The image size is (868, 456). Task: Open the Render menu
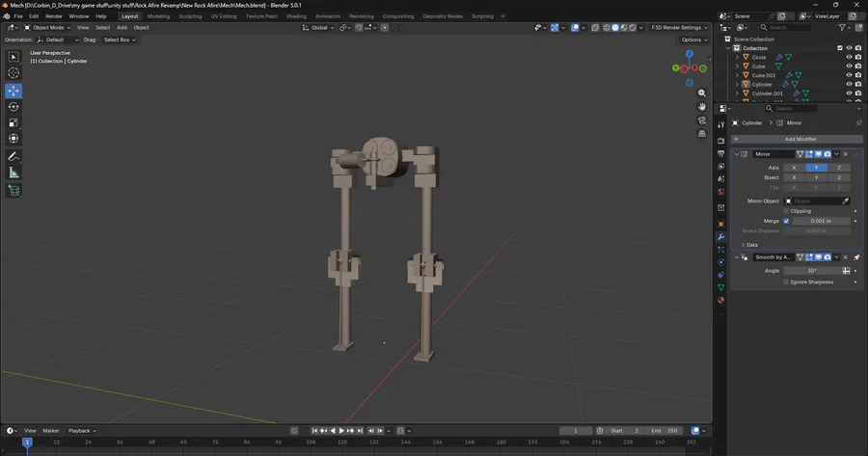[54, 16]
